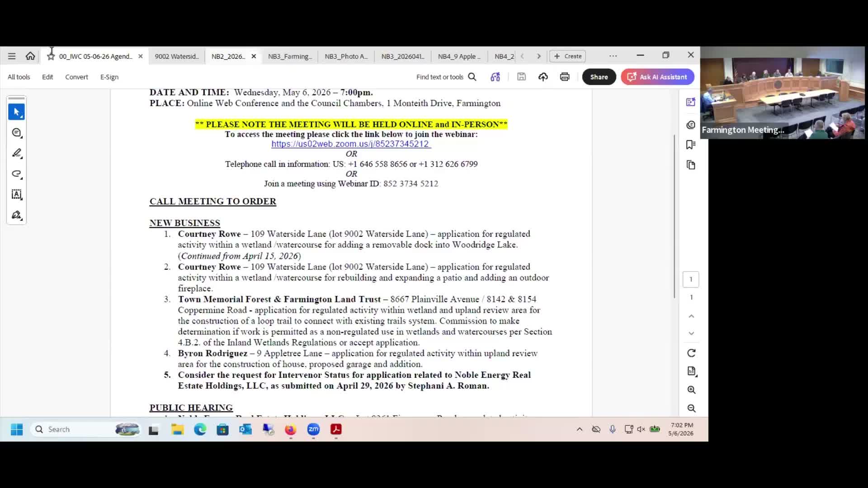868x488 pixels.
Task: Open File Explorer from taskbar
Action: [x=177, y=429]
